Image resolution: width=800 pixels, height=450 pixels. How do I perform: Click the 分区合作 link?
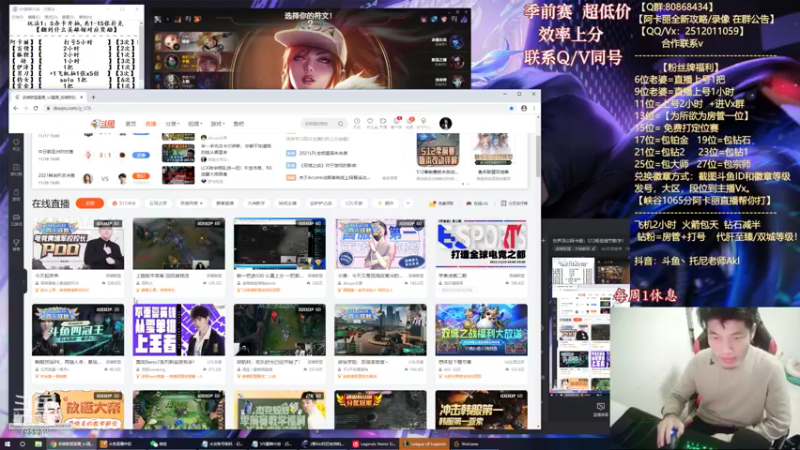pyautogui.click(x=514, y=203)
